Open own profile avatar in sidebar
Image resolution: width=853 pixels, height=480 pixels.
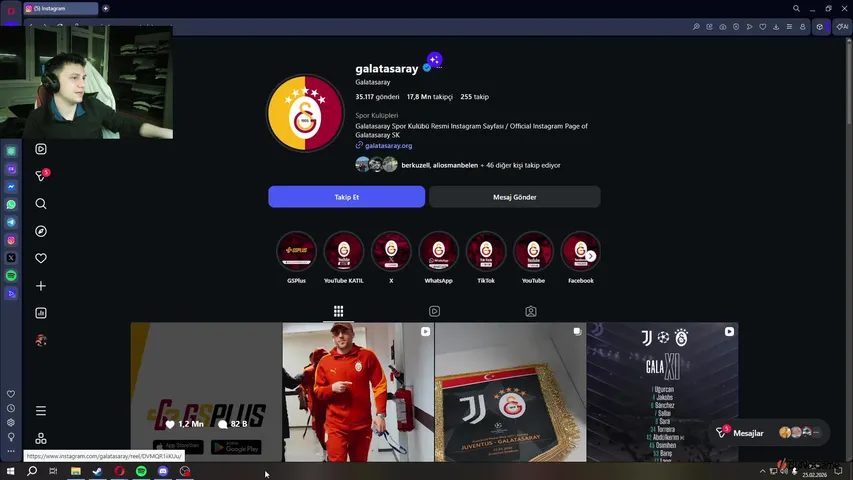(x=41, y=340)
